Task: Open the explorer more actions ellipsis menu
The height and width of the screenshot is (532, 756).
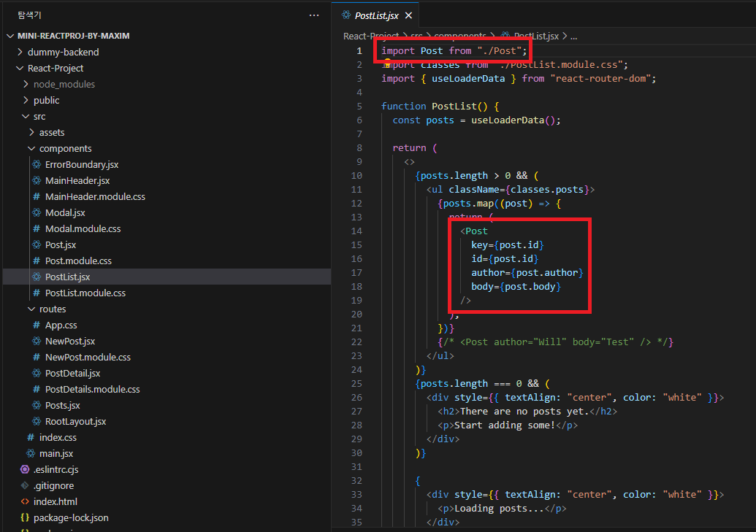Action: (314, 15)
